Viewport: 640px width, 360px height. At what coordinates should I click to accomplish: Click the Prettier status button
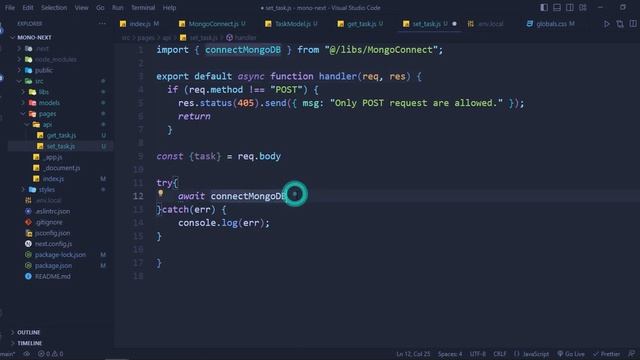(607, 354)
